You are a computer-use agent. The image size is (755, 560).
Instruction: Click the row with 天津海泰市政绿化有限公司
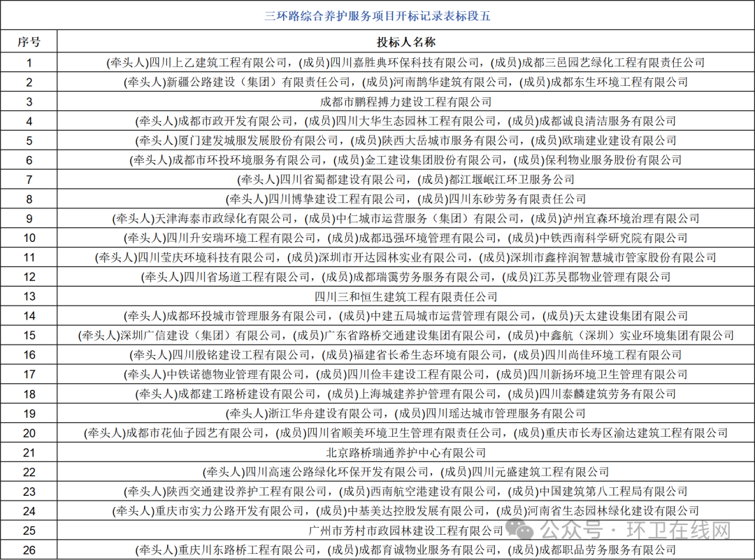pyautogui.click(x=377, y=219)
